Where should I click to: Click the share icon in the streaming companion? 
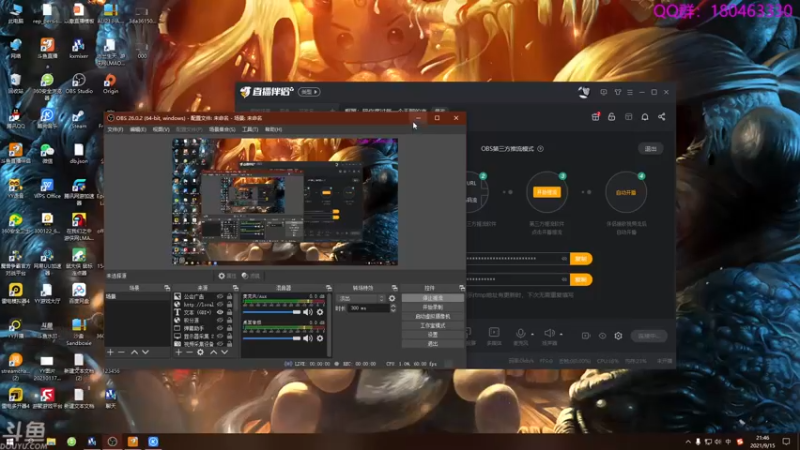pos(662,117)
